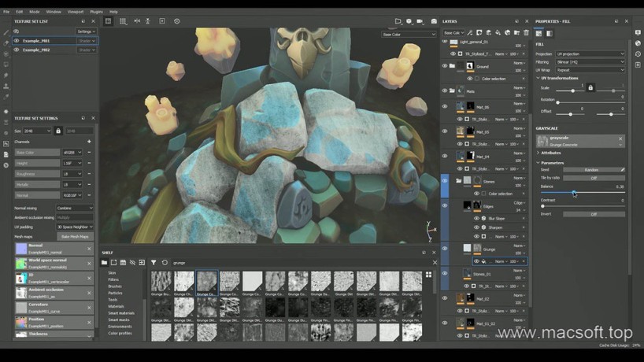Click the Random seed button
Screen dimensions: 644x362
pos(591,170)
